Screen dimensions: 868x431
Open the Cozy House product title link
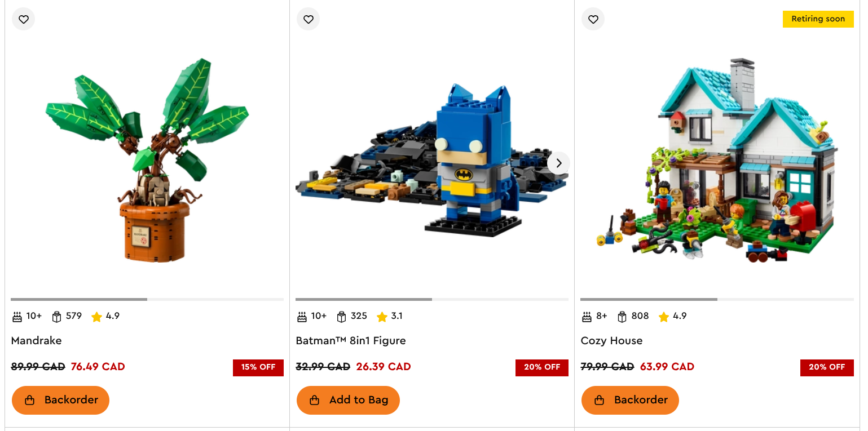[611, 340]
